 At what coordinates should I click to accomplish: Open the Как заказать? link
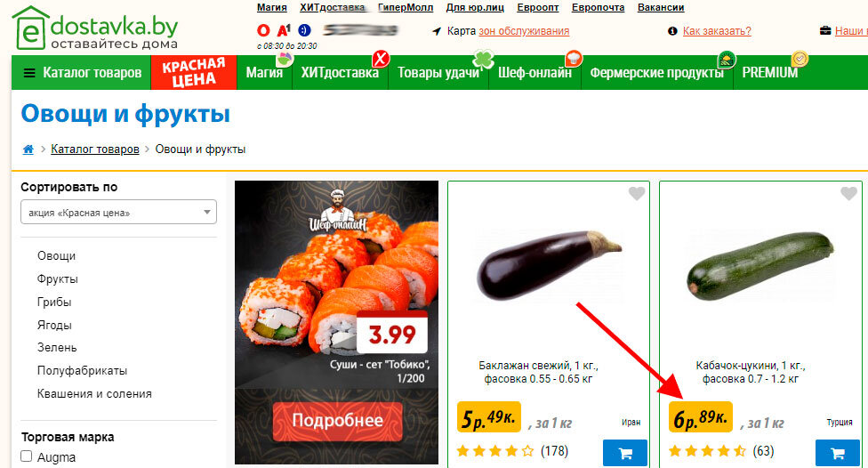(717, 31)
